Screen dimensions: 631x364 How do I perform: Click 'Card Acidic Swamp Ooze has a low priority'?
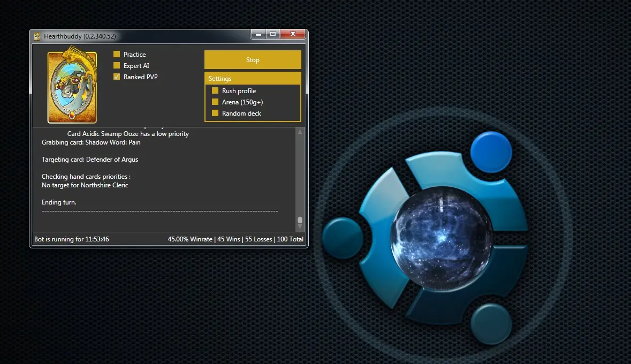point(128,134)
